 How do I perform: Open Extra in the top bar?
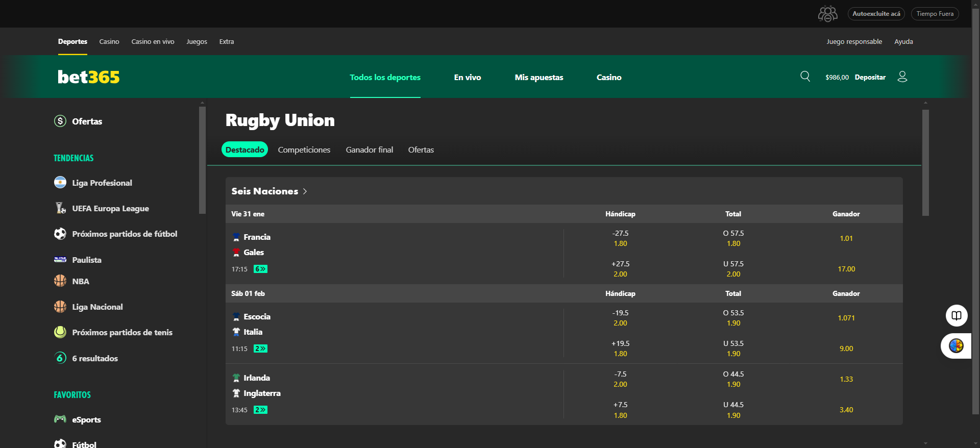(x=227, y=41)
